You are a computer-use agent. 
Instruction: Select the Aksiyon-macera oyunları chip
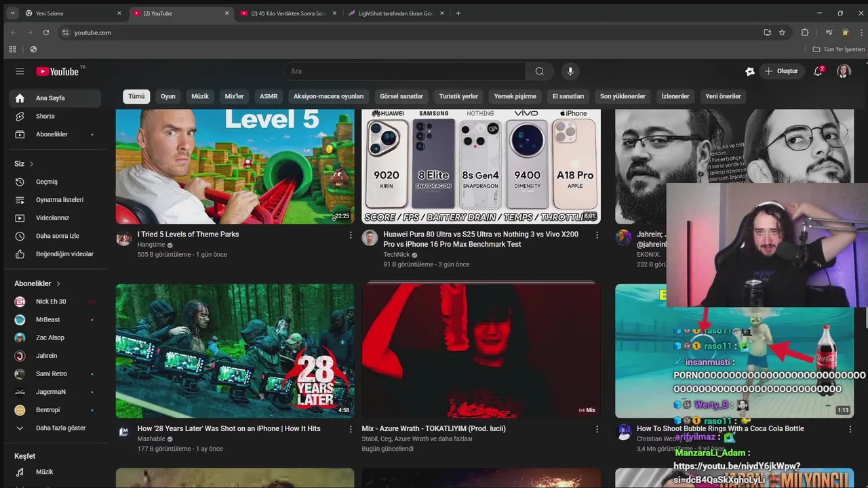pyautogui.click(x=328, y=96)
